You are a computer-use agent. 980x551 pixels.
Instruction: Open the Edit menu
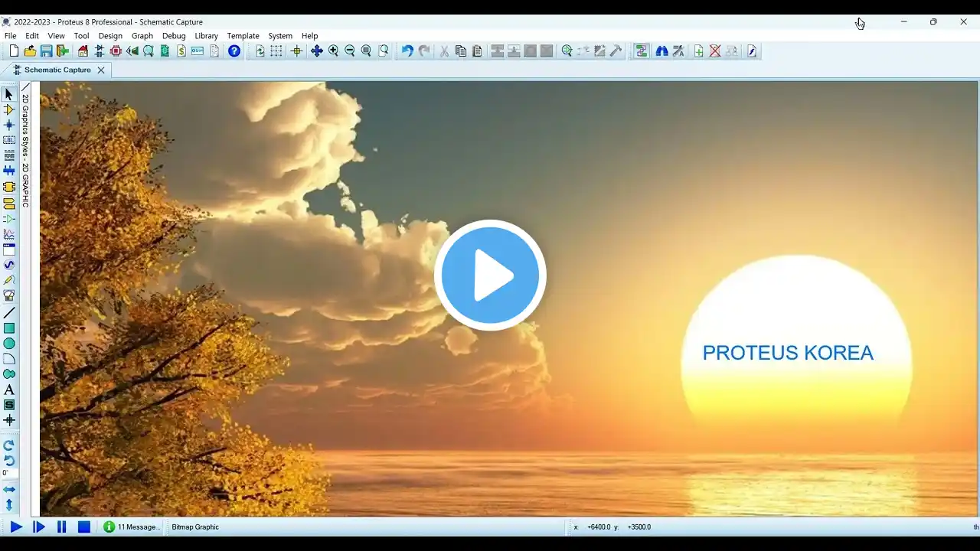point(32,36)
